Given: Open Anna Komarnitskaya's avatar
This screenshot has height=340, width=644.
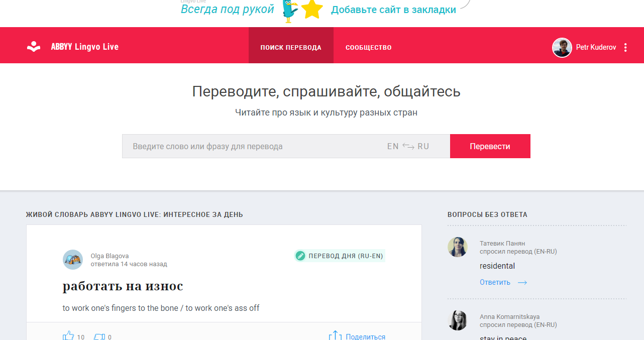Looking at the screenshot, I should 458,320.
